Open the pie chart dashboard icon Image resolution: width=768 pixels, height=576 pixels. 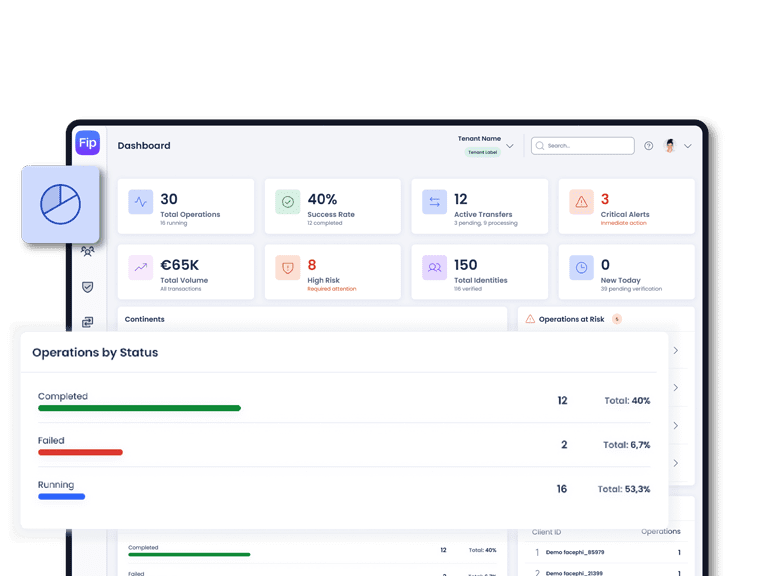[x=61, y=204]
